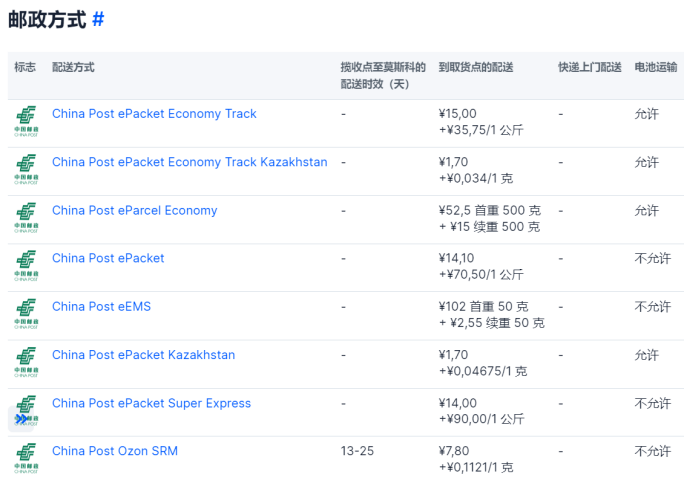Click the 邮政方式 section heading

[x=47, y=20]
